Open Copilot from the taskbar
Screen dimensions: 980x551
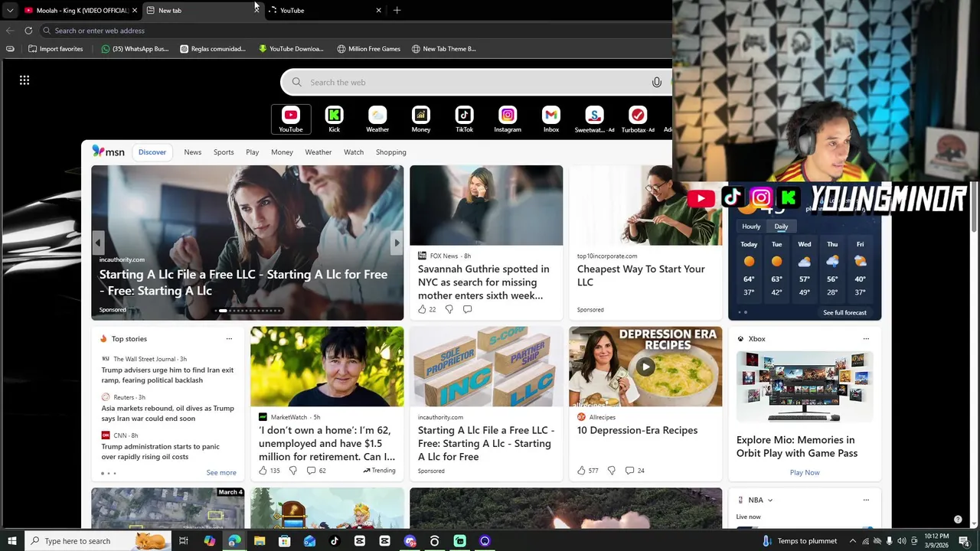tap(209, 541)
